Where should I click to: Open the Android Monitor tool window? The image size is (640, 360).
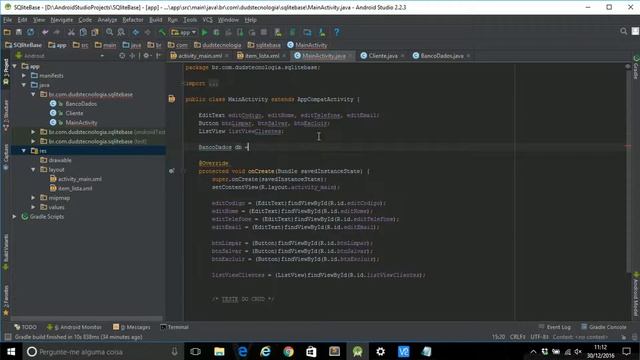(74, 327)
